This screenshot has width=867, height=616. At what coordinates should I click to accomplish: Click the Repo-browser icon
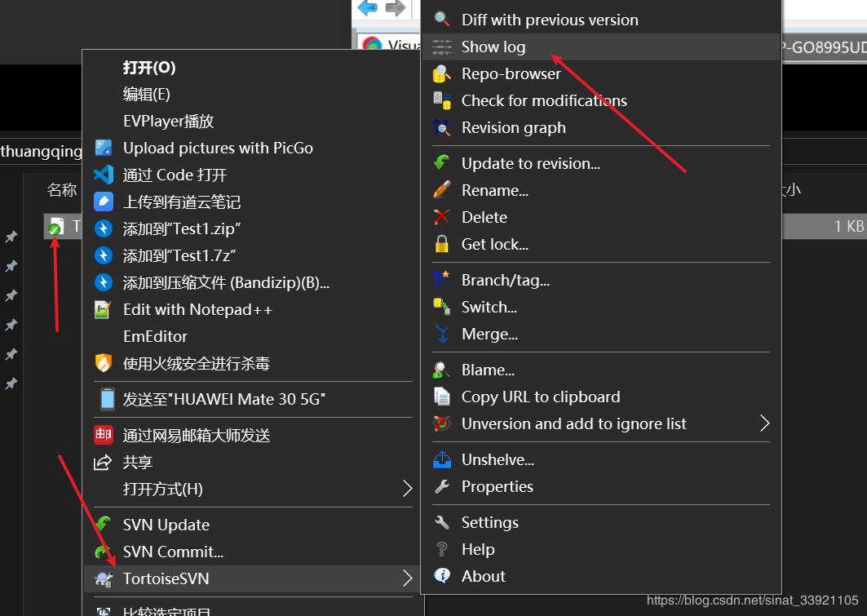441,73
